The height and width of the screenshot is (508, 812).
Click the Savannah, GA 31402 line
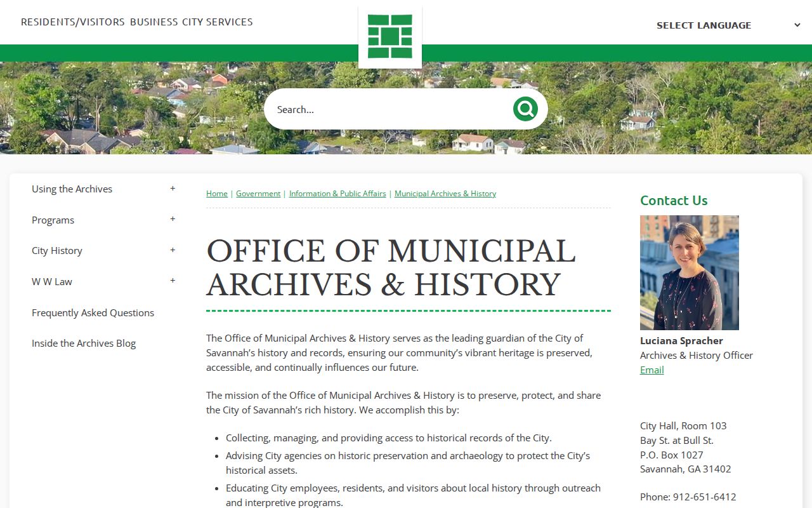click(686, 469)
